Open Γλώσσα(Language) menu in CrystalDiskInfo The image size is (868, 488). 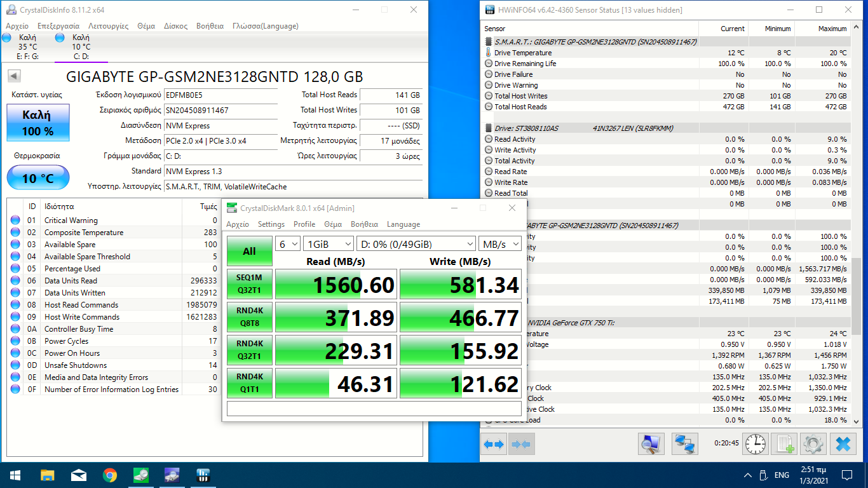pyautogui.click(x=266, y=26)
